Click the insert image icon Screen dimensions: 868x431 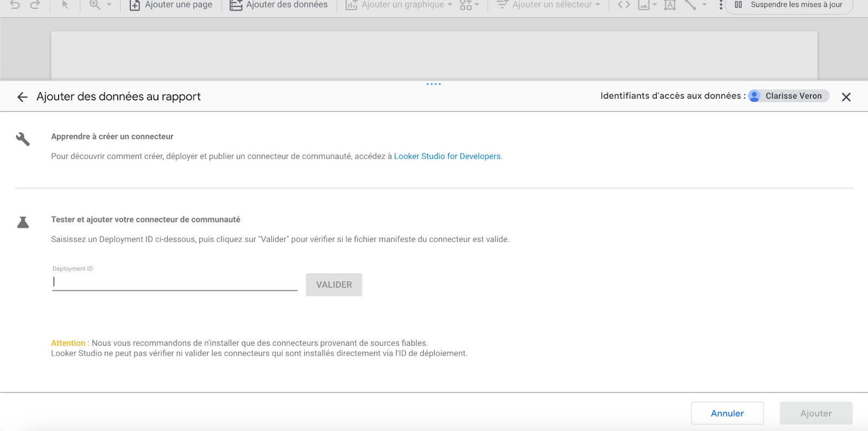(x=643, y=5)
